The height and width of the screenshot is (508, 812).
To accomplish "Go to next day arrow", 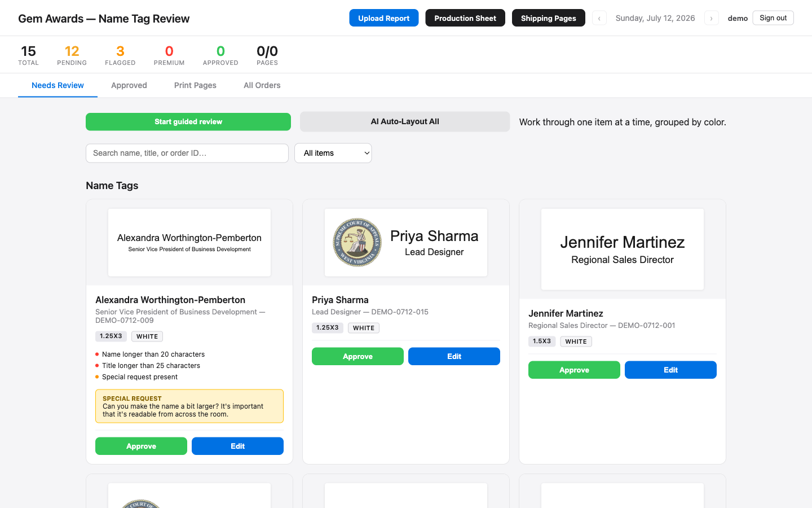I will [x=712, y=18].
